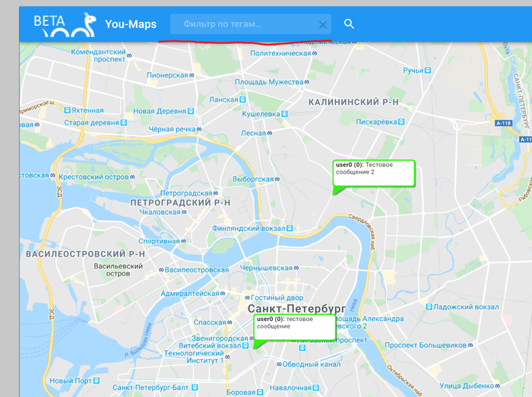This screenshot has width=532, height=397.
Task: Select the Пискарёвка station icon
Action: click(401, 121)
